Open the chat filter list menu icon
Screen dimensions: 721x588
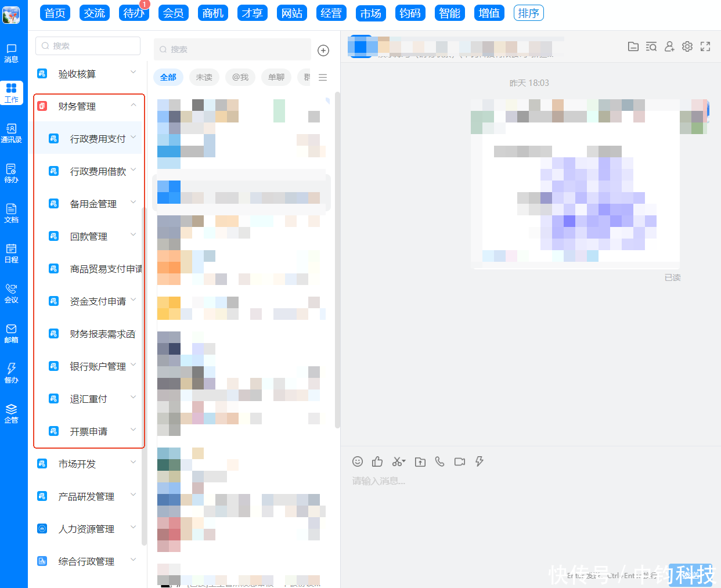coord(323,77)
